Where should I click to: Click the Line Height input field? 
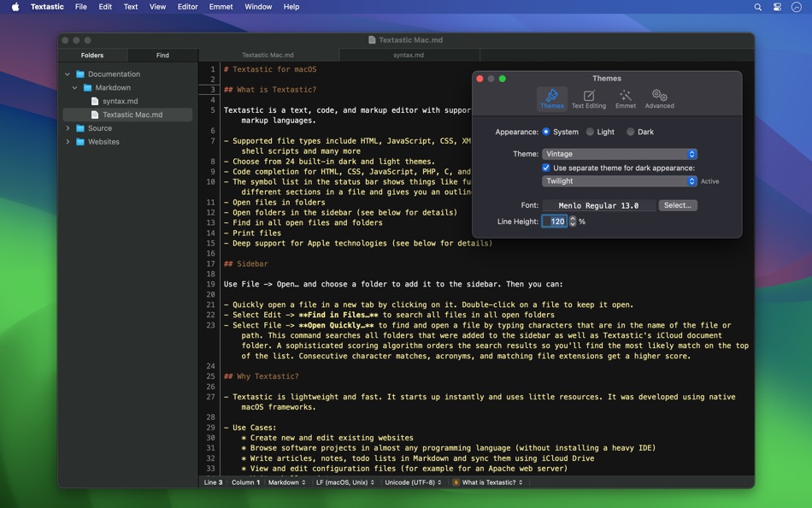(555, 222)
